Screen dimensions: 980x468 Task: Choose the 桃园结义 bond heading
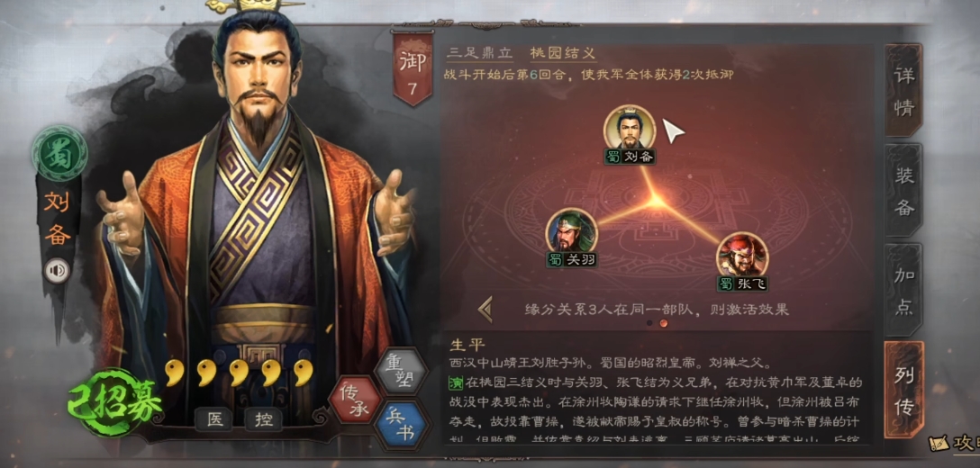point(562,54)
